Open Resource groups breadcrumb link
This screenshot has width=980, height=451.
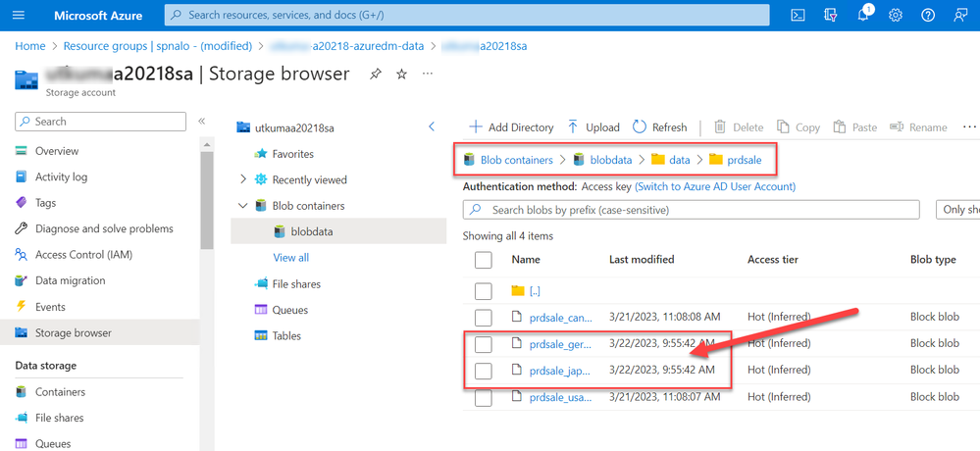coord(158,46)
